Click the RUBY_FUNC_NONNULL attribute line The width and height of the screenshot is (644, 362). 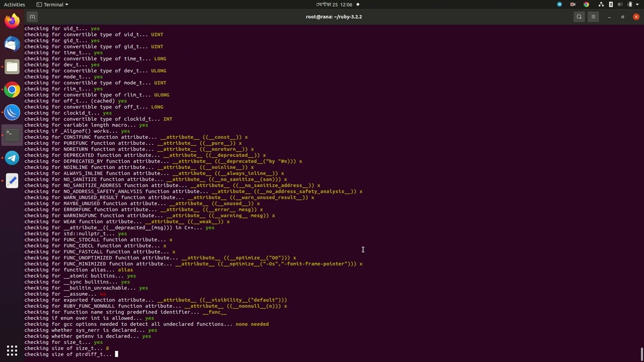[155, 306]
